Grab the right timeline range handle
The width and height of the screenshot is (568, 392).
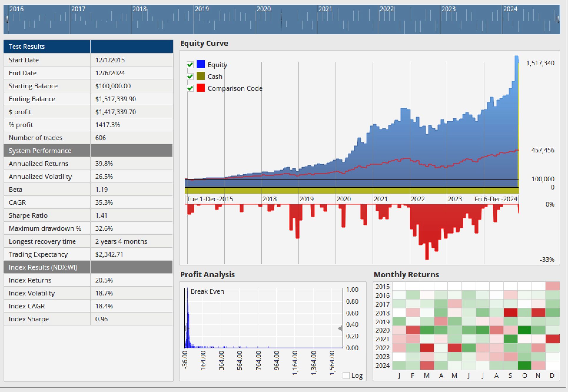point(557,19)
